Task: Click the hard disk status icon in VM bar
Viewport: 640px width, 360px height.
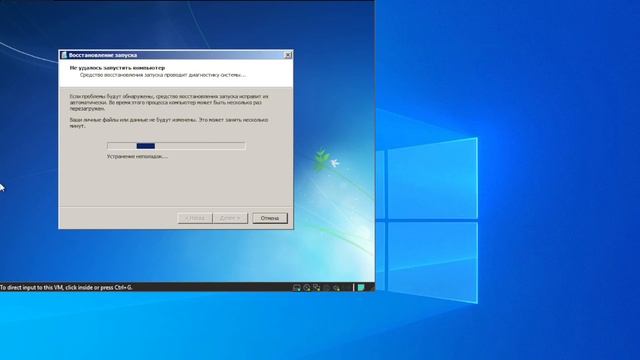Action: tap(297, 288)
